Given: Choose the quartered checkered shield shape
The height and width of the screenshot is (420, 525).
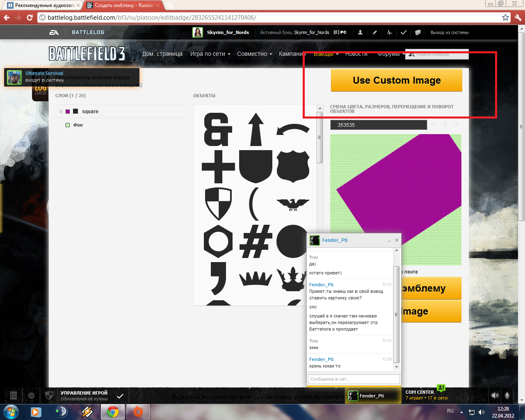Looking at the screenshot, I should tap(218, 204).
